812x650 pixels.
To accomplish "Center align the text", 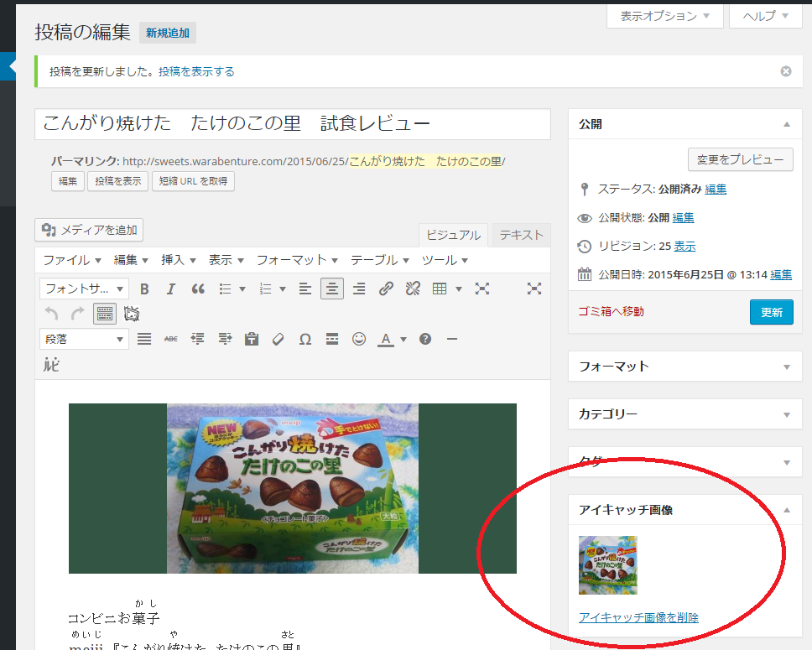I will pyautogui.click(x=332, y=289).
